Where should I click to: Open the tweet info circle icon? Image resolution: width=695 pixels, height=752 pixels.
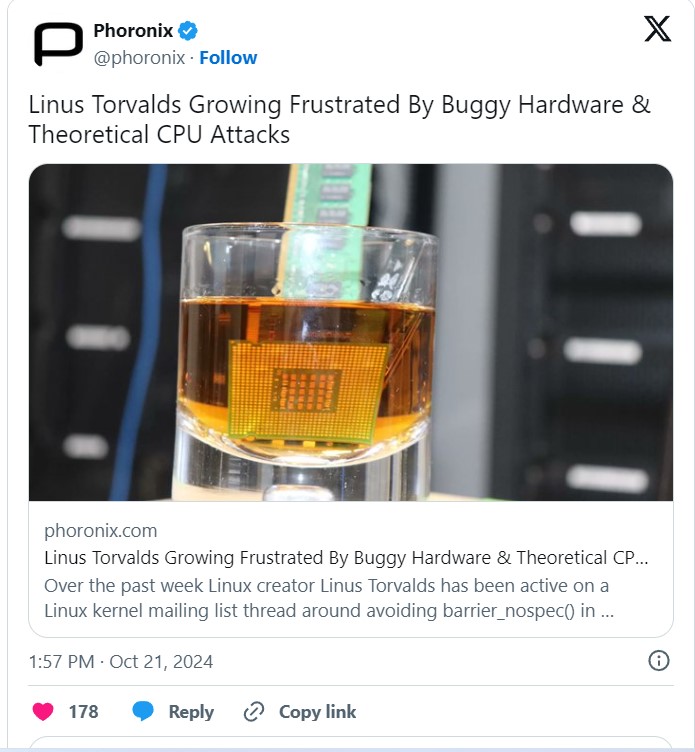(659, 661)
